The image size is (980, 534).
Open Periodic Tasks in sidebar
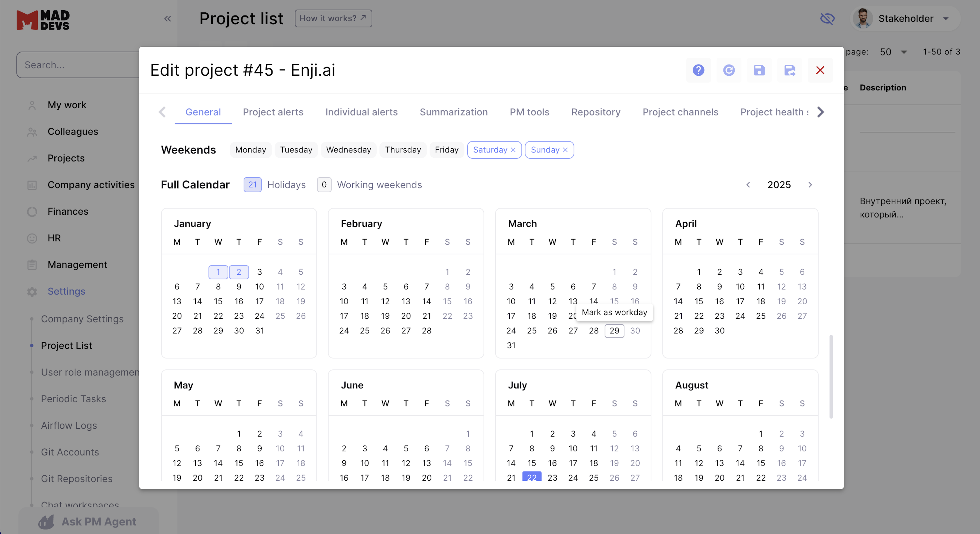click(x=73, y=399)
